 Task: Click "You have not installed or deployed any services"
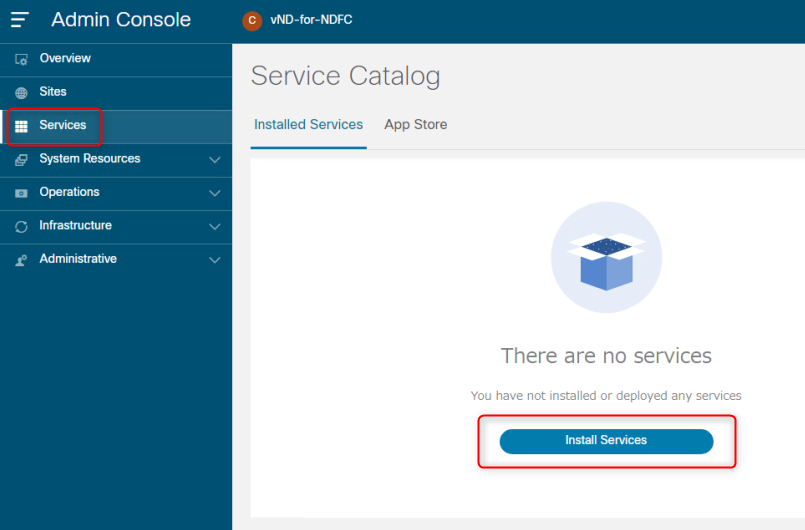coord(606,395)
